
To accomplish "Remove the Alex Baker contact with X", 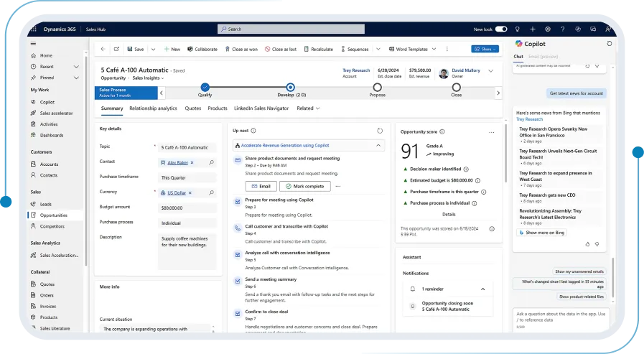I will 192,162.
